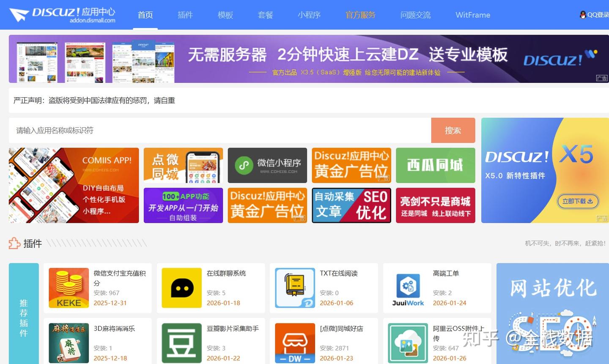Open the 高端工单 JuuiWork icon
Viewport: 609px width, 364px height.
[x=408, y=287]
